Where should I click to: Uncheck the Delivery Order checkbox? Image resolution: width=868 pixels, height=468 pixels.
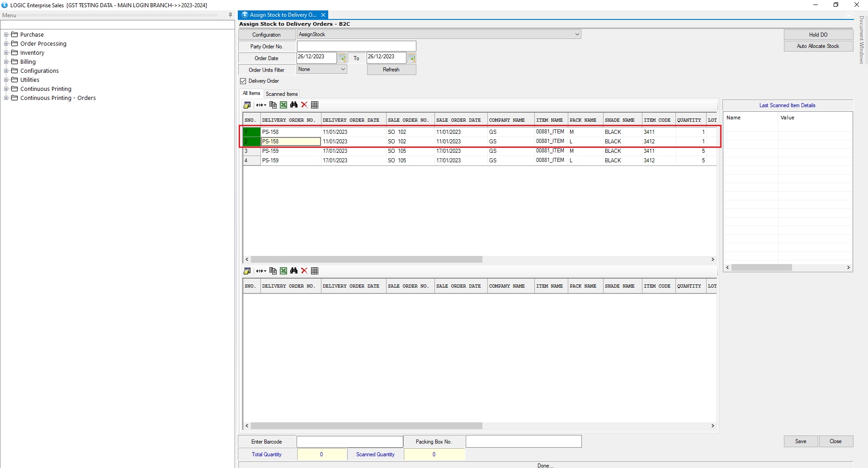[243, 81]
